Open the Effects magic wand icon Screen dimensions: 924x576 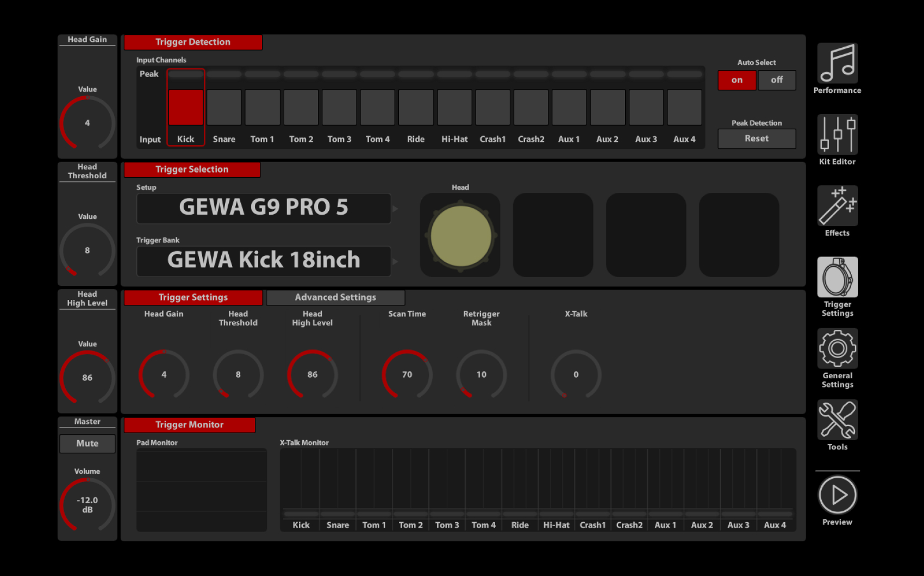coord(837,206)
